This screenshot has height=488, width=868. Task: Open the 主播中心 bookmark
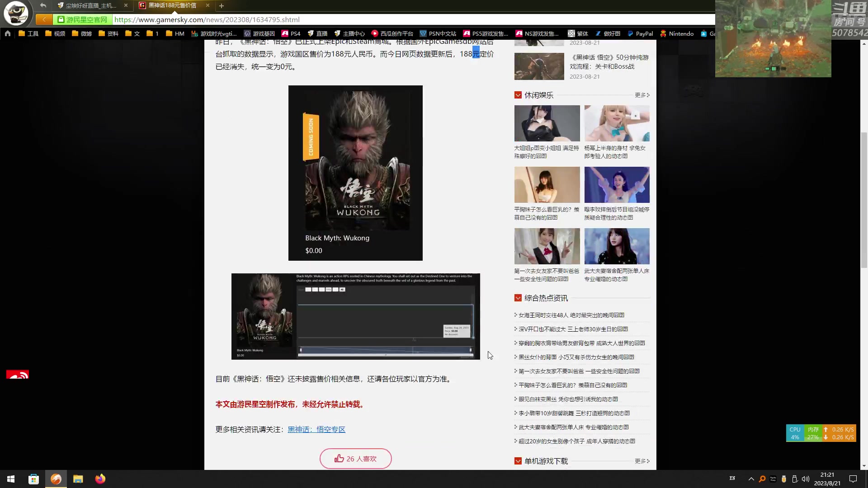click(x=349, y=33)
